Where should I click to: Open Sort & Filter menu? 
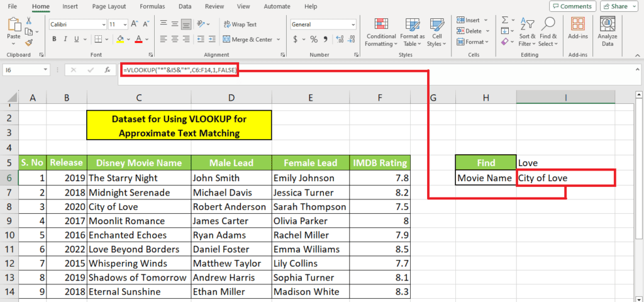[x=527, y=32]
